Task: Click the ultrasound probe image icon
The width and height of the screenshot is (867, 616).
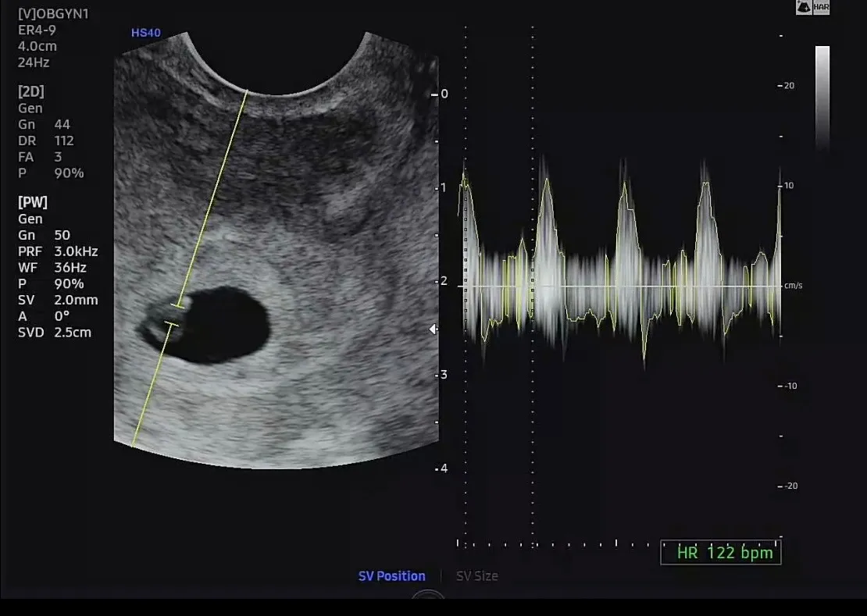Action: coord(804,6)
